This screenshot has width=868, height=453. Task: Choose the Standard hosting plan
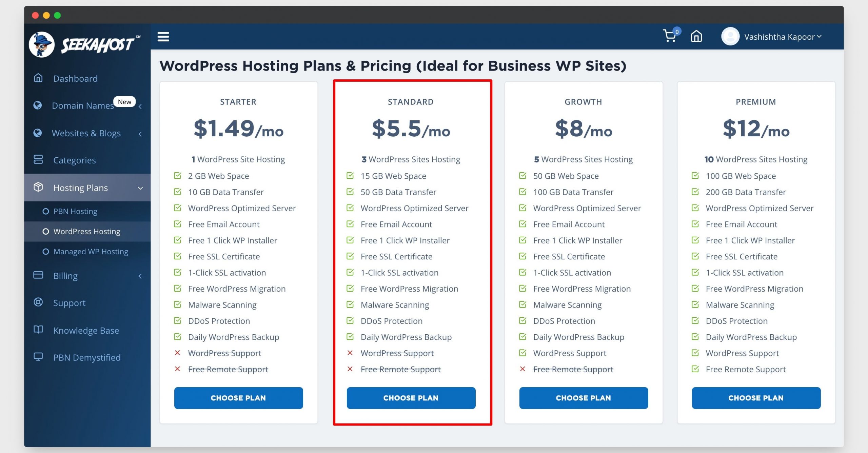point(411,397)
